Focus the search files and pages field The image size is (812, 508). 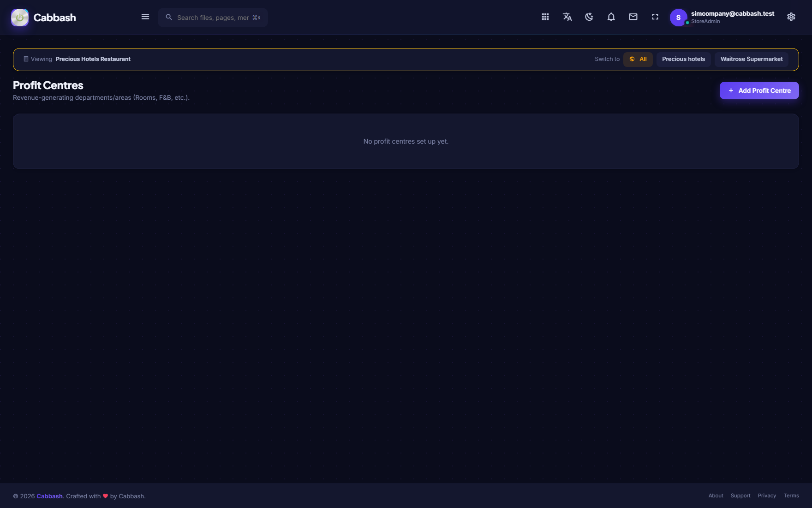coord(213,18)
